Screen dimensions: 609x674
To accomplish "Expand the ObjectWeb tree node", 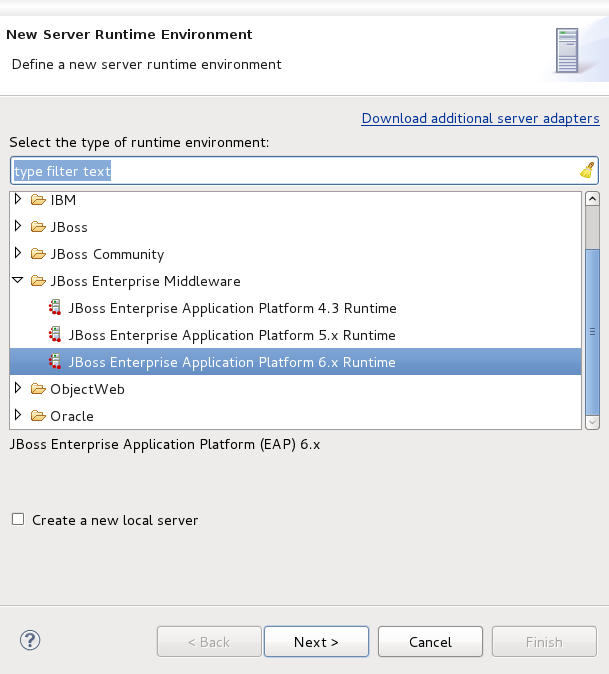I will click(x=18, y=389).
